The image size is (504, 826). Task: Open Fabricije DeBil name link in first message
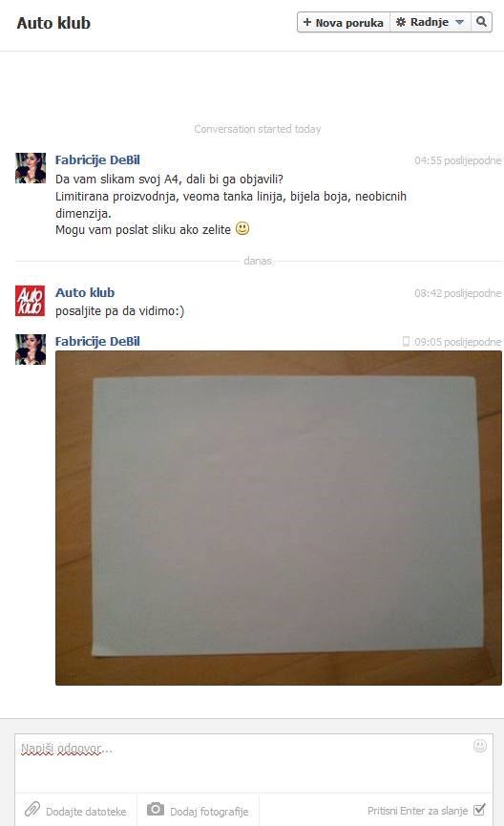pyautogui.click(x=97, y=159)
